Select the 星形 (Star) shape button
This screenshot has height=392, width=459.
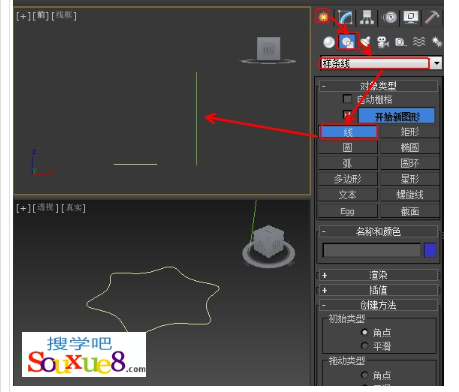click(x=410, y=179)
